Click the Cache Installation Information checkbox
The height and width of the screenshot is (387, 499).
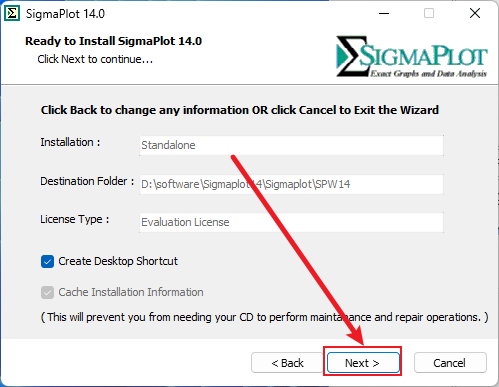coord(47,292)
